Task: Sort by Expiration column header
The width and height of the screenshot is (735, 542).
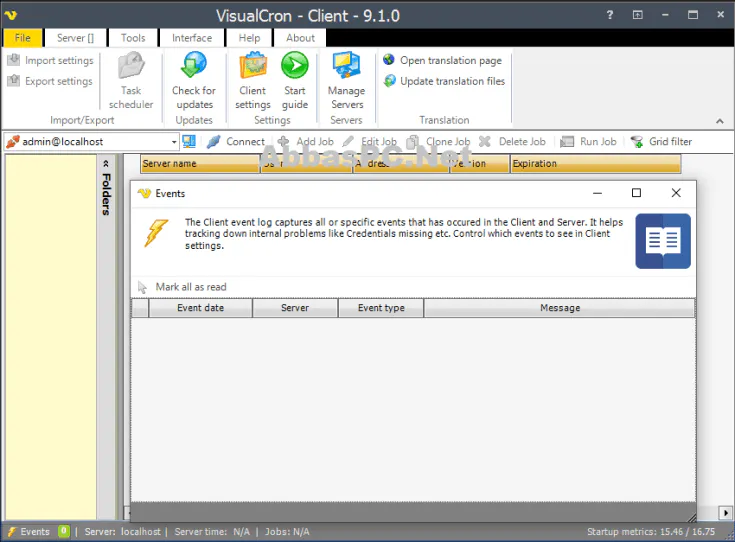Action: [x=595, y=164]
